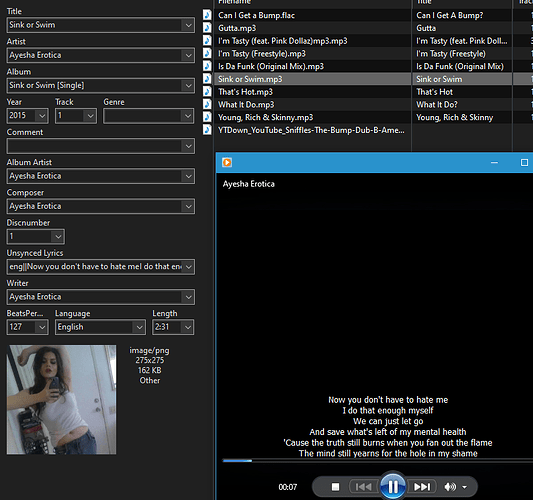Click the file icon beside Is Da Funk (Original Mix).mp3

207,66
